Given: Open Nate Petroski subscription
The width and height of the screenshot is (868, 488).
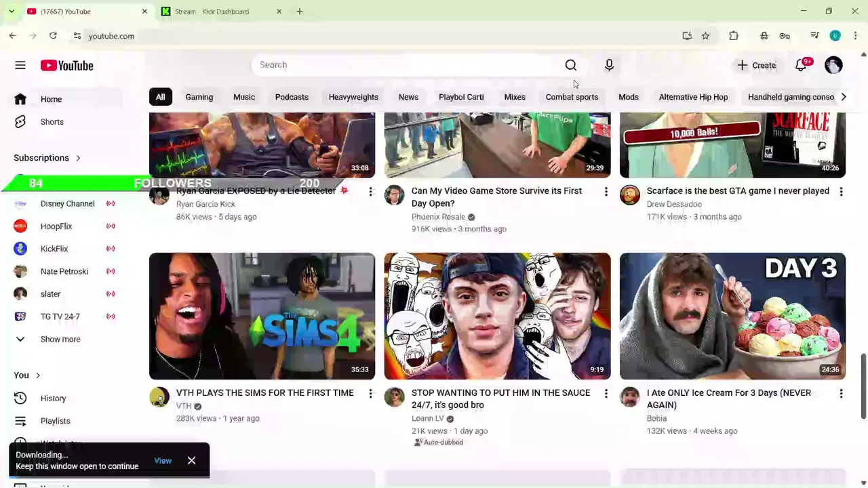Looking at the screenshot, I should tap(65, 272).
